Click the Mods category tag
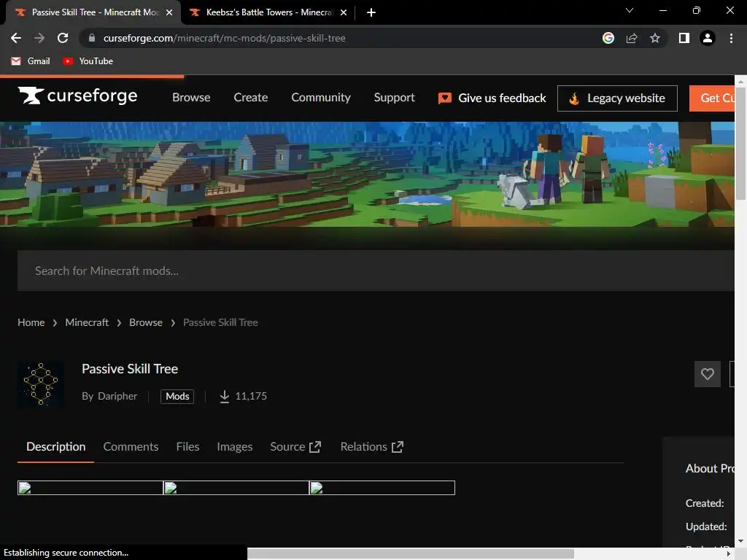747x560 pixels. click(x=177, y=396)
